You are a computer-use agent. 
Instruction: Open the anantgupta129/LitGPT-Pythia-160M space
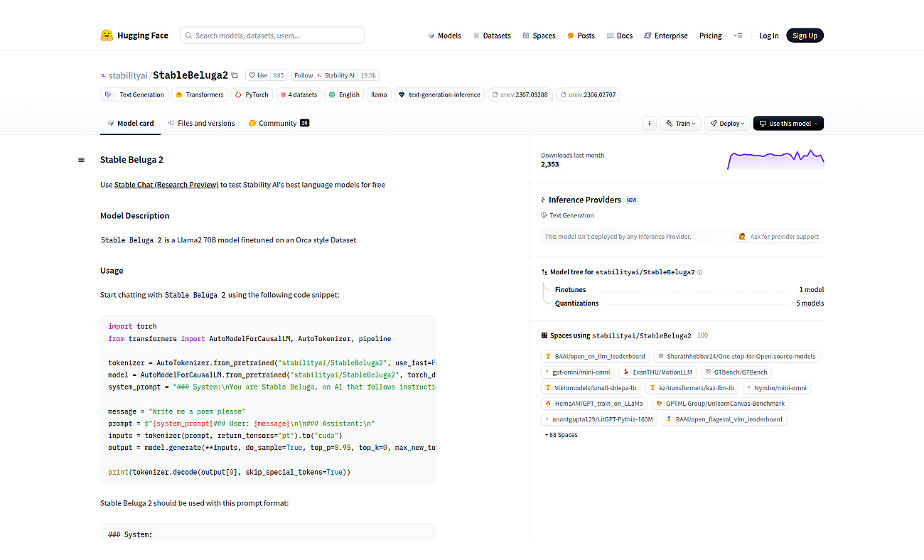[x=599, y=419]
